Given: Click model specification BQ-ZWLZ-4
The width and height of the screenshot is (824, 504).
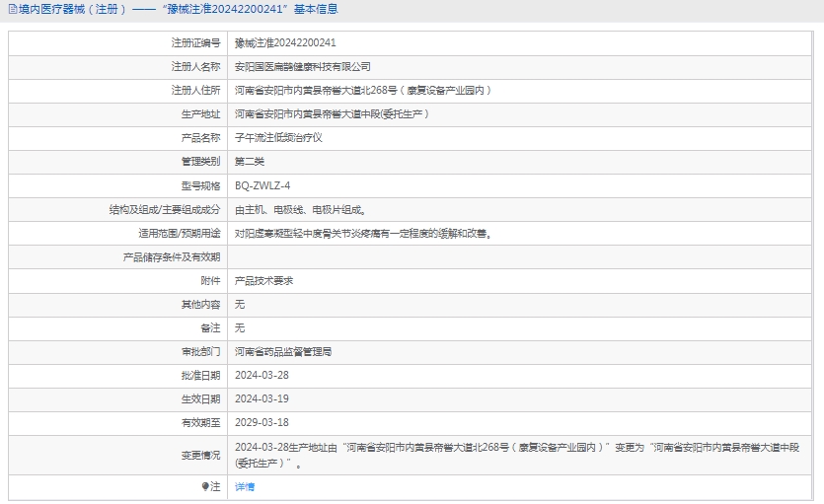Looking at the screenshot, I should (x=262, y=185).
